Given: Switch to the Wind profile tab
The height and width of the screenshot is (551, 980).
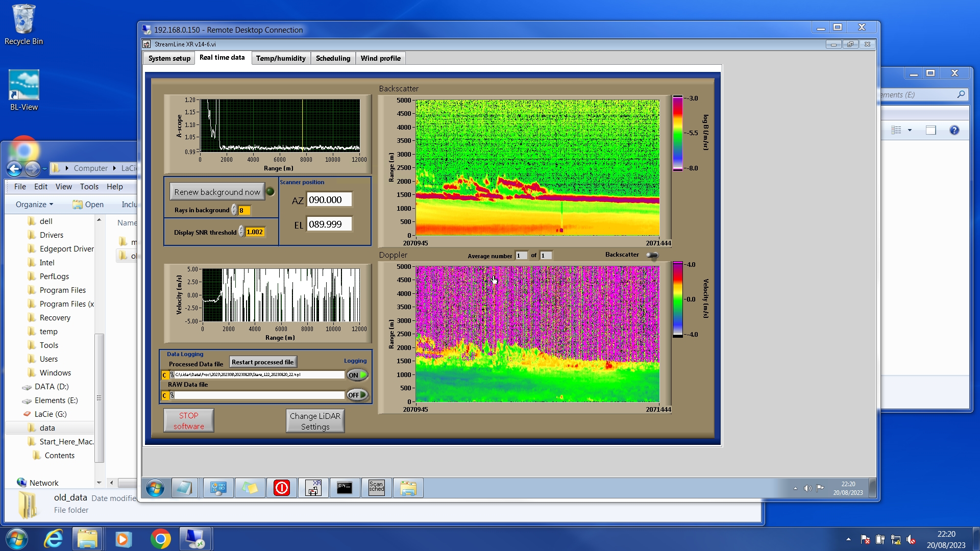Looking at the screenshot, I should (380, 58).
